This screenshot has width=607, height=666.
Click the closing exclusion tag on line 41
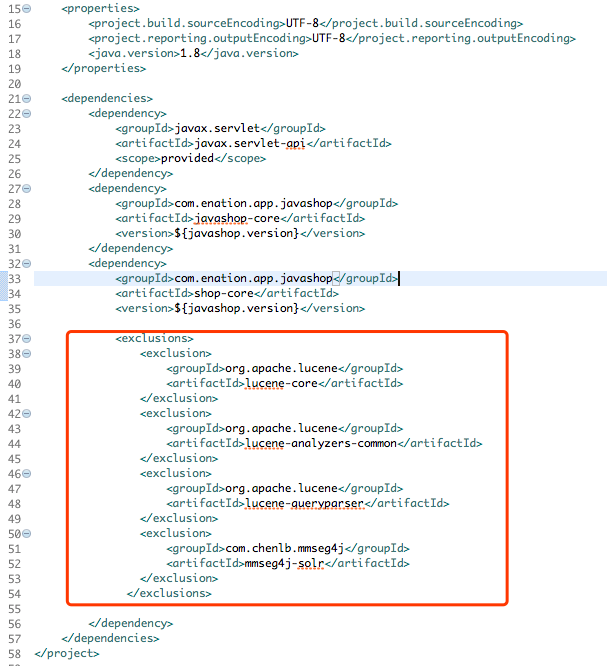coord(179,398)
